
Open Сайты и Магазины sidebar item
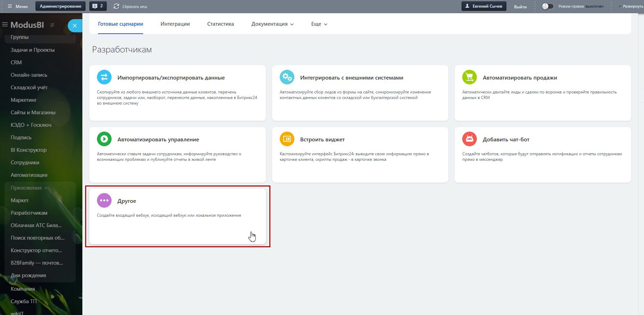tap(33, 113)
